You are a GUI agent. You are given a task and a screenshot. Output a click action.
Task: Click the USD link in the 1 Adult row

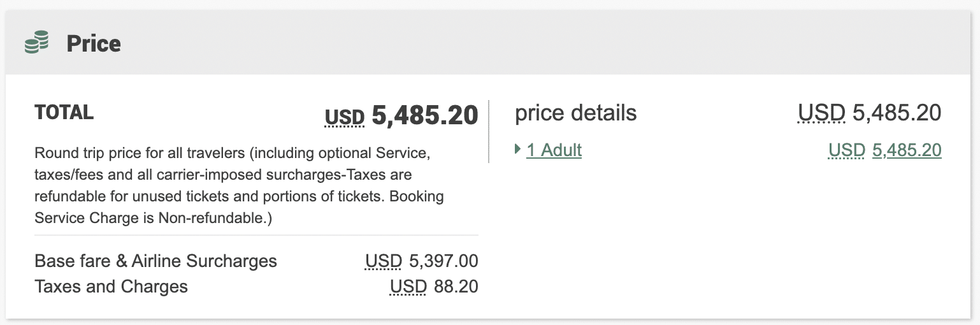[x=846, y=150]
